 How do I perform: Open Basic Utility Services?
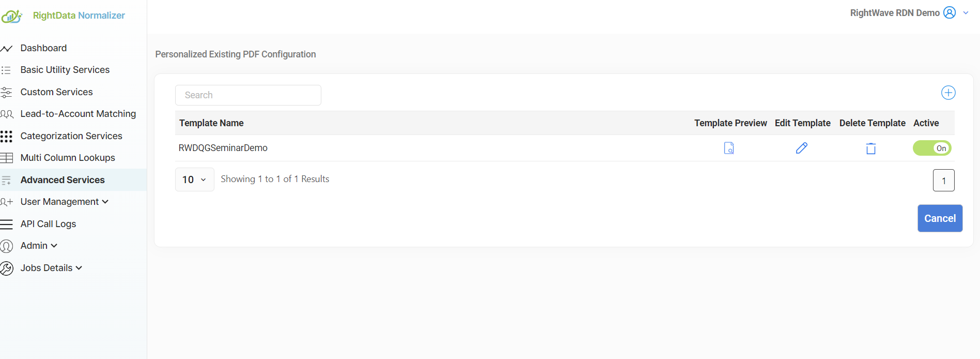pyautogui.click(x=65, y=70)
